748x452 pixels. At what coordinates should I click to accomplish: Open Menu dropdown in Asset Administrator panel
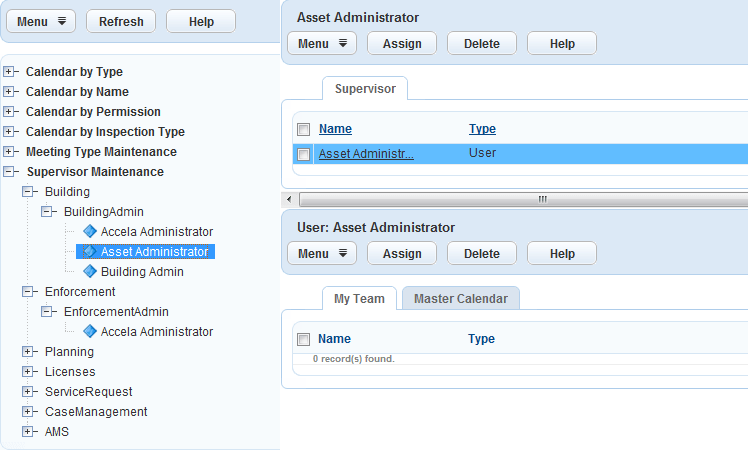coord(322,43)
